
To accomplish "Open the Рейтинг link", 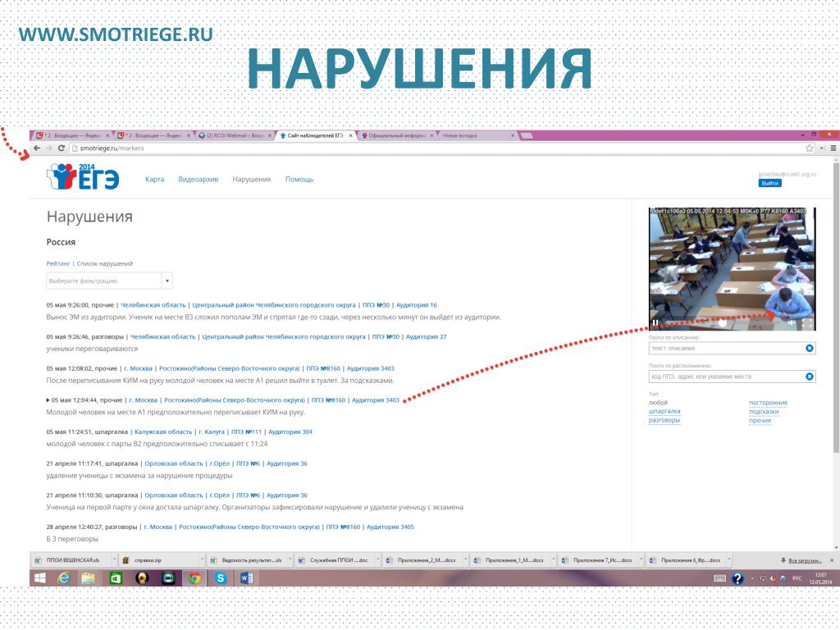I will click(58, 263).
